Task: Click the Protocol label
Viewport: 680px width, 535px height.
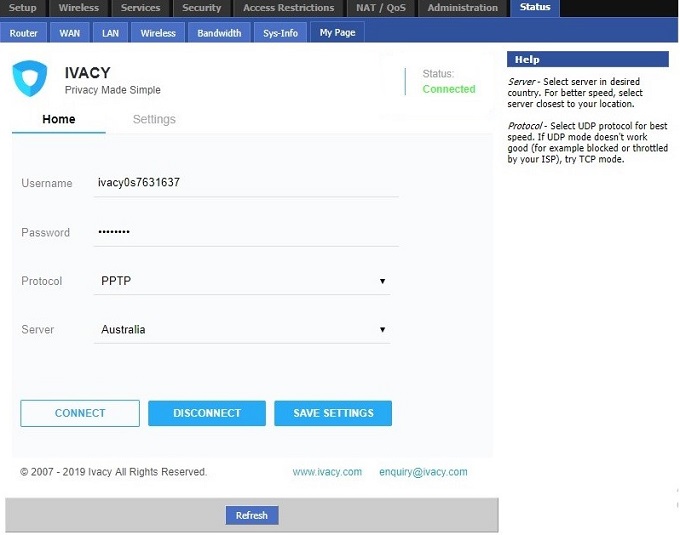Action: pos(42,281)
